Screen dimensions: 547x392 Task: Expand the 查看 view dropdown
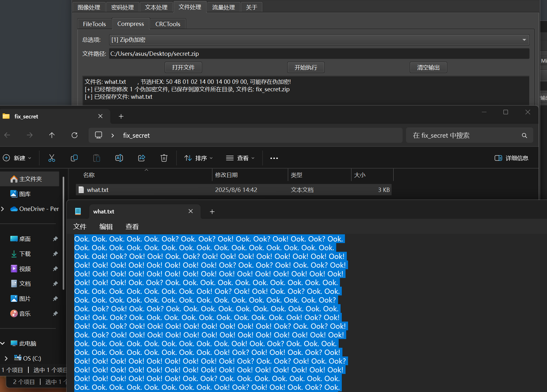(240, 158)
